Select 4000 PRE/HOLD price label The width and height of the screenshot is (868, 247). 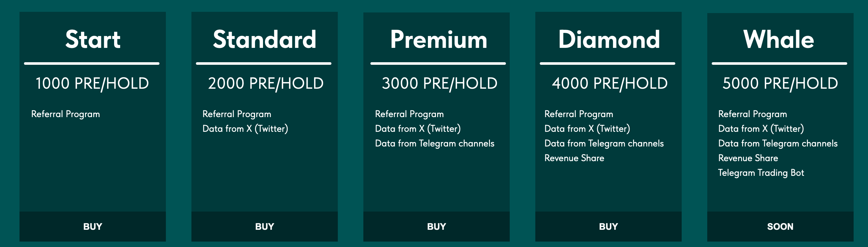pos(609,84)
